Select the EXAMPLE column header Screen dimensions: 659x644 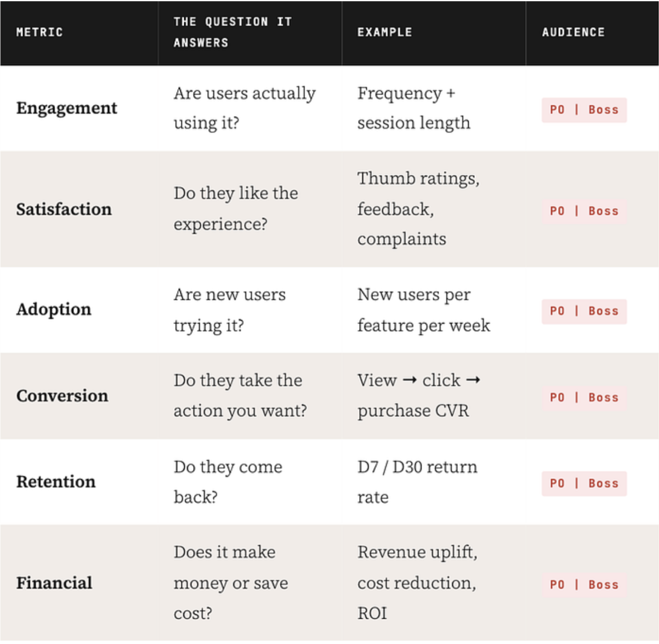click(384, 32)
